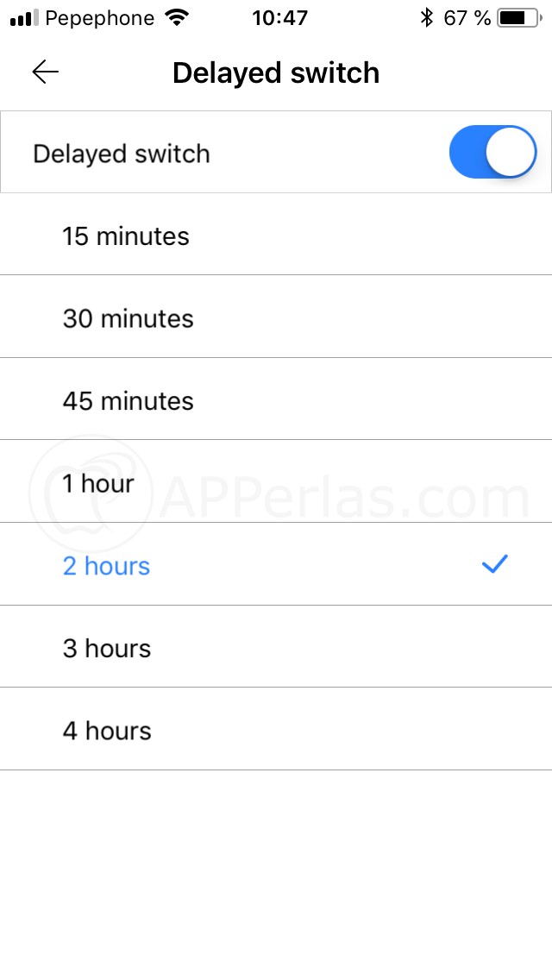Image resolution: width=552 pixels, height=980 pixels.
Task: Tap the Wi-Fi status icon
Action: 178,18
